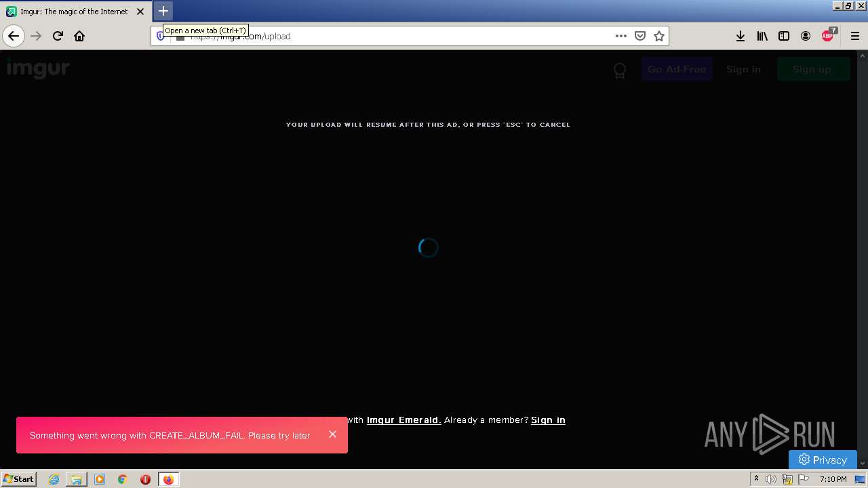This screenshot has width=868, height=488.
Task: Select the Imgur: The magic of the Internet tab
Action: point(75,12)
